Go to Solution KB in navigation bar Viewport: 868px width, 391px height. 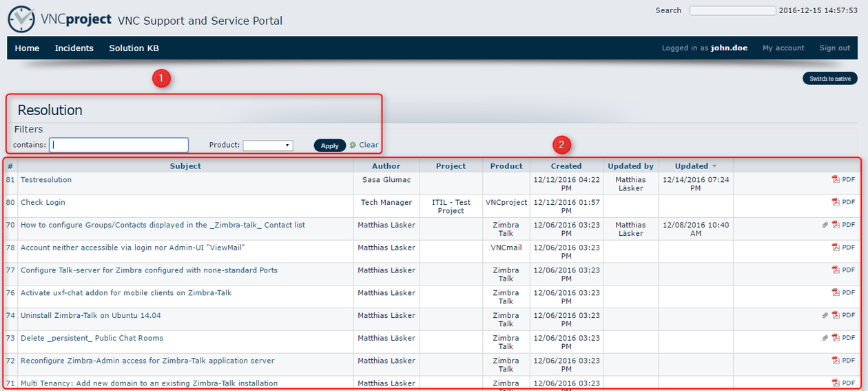[x=134, y=48]
